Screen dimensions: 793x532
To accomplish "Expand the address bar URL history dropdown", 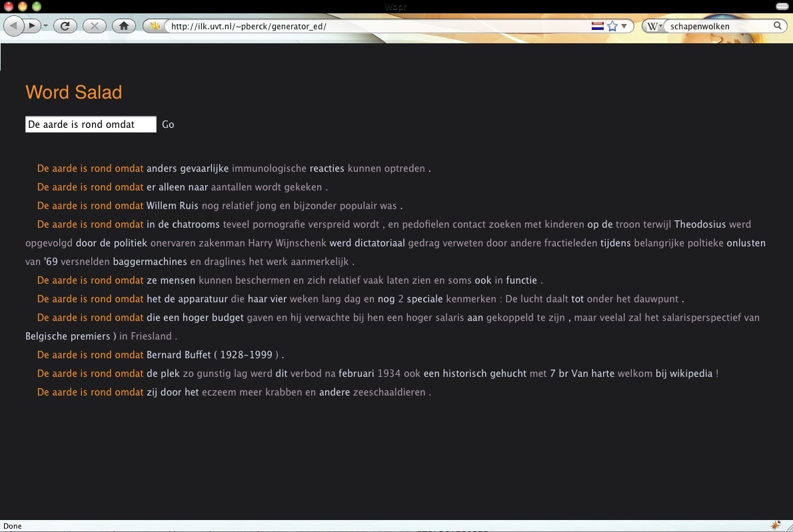I will 624,27.
